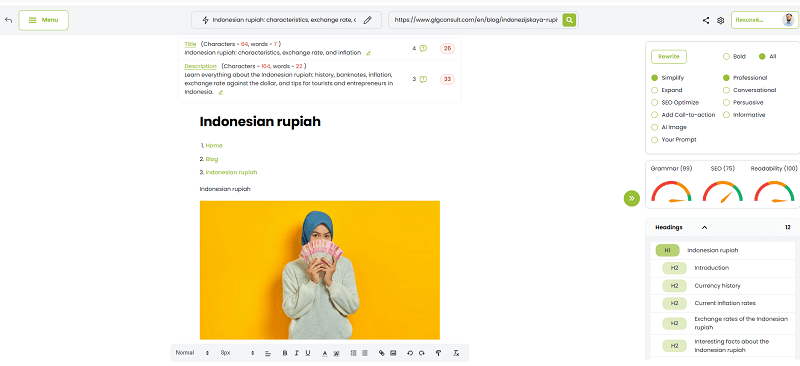Image resolution: width=800 pixels, height=366 pixels.
Task: Select the H2 Currency history heading
Action: click(722, 286)
